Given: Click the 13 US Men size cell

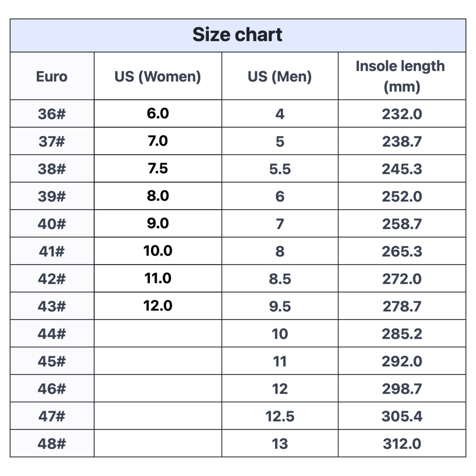Looking at the screenshot, I should coord(280,443).
